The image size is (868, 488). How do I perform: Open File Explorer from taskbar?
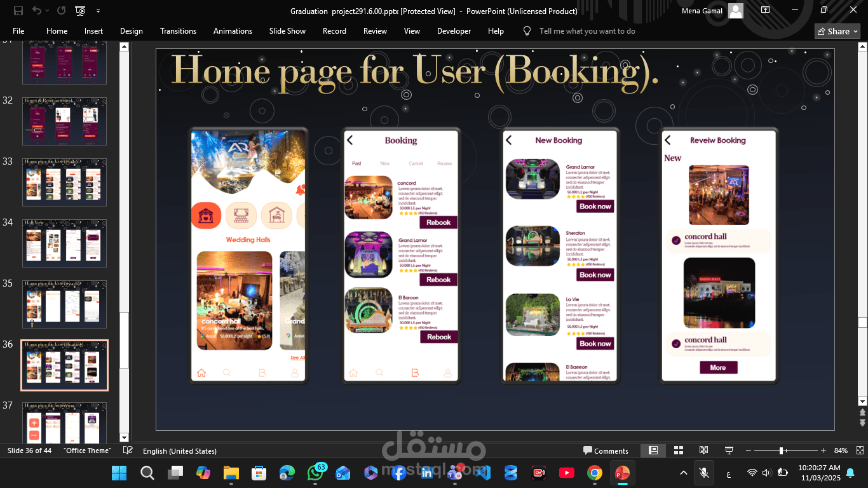(x=231, y=473)
